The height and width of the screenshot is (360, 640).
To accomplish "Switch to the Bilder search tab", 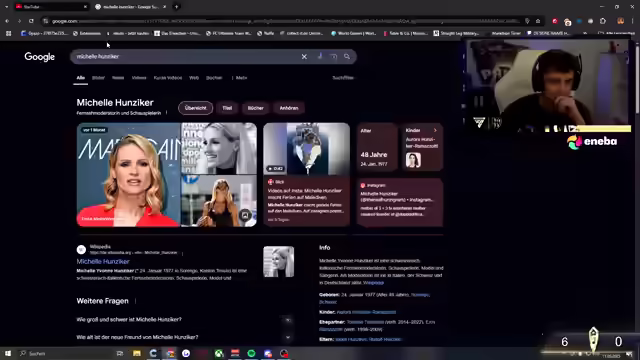I will tap(98, 78).
